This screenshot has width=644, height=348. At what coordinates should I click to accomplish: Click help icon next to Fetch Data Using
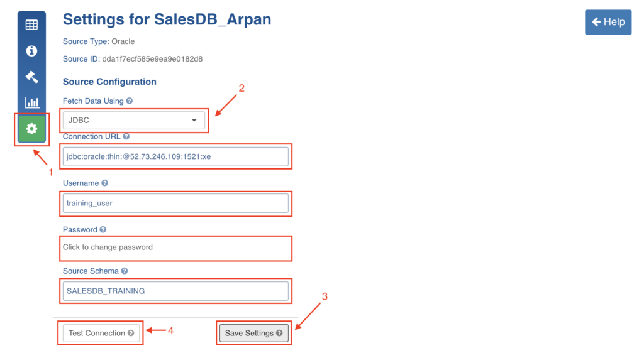pos(130,101)
